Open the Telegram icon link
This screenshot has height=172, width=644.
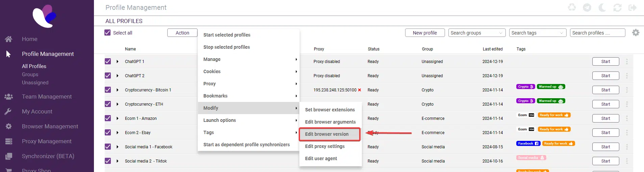click(587, 7)
